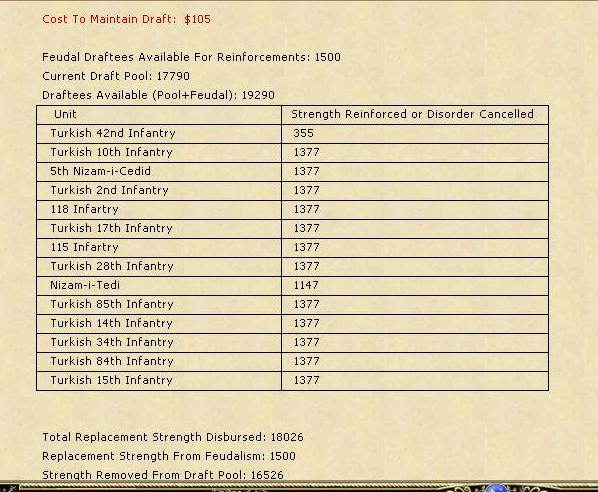The image size is (598, 492).
Task: Click the 1377 value in 115 Infartry row
Action: pyautogui.click(x=306, y=247)
